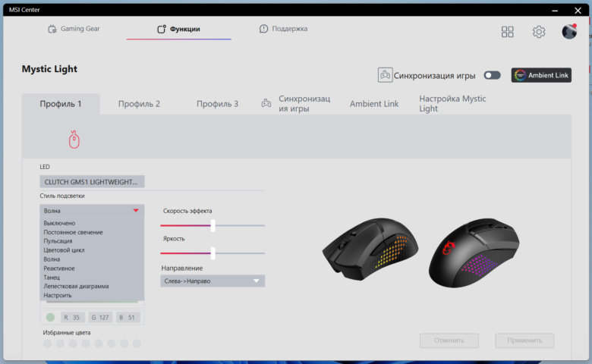This screenshot has height=364, width=592.
Task: Open the Синхронизация игры tab
Action: click(x=296, y=103)
